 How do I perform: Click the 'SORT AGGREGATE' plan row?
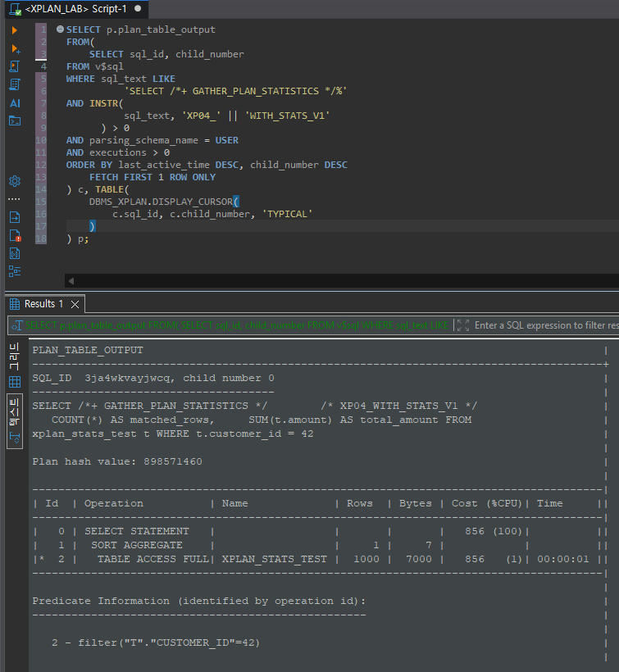[x=136, y=545]
